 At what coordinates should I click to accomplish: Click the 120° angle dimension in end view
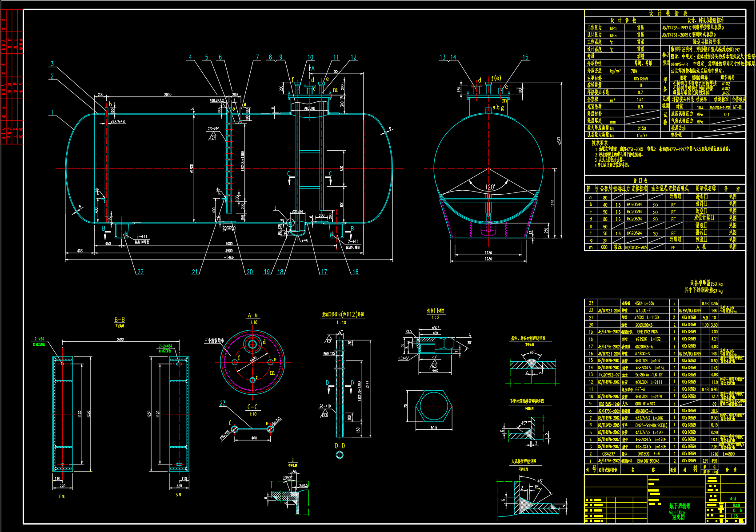(x=490, y=187)
